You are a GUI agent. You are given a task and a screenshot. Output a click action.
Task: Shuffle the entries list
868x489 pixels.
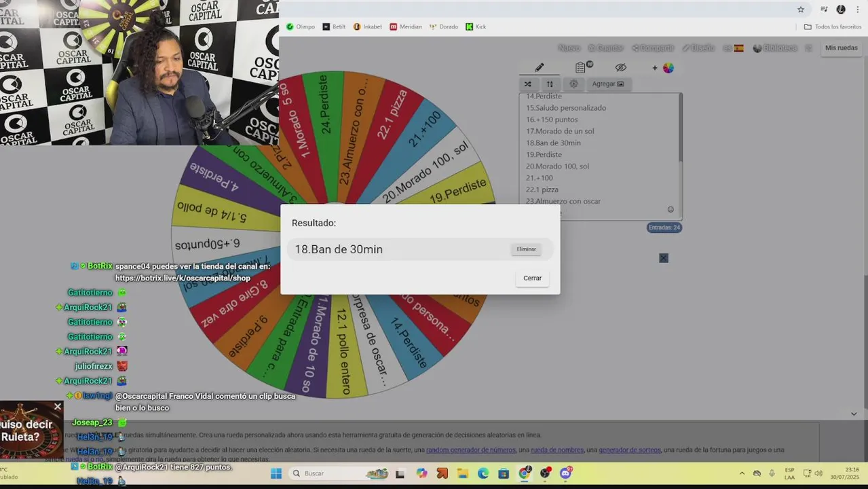(x=527, y=84)
